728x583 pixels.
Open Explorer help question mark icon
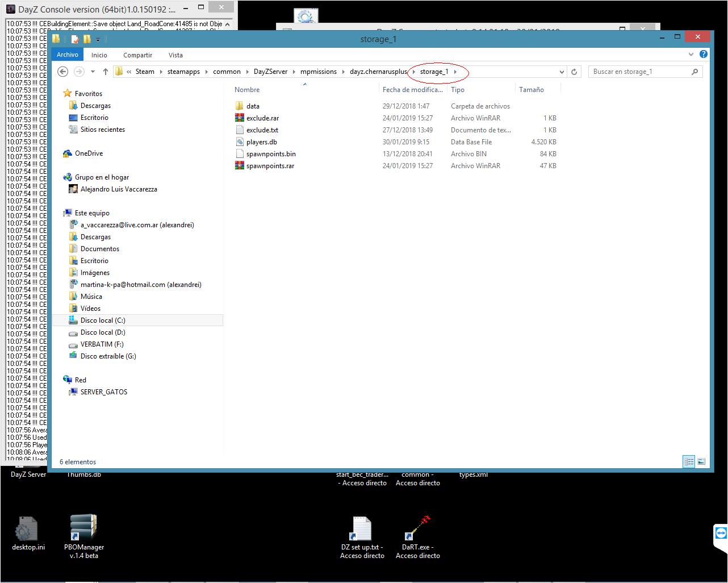704,55
